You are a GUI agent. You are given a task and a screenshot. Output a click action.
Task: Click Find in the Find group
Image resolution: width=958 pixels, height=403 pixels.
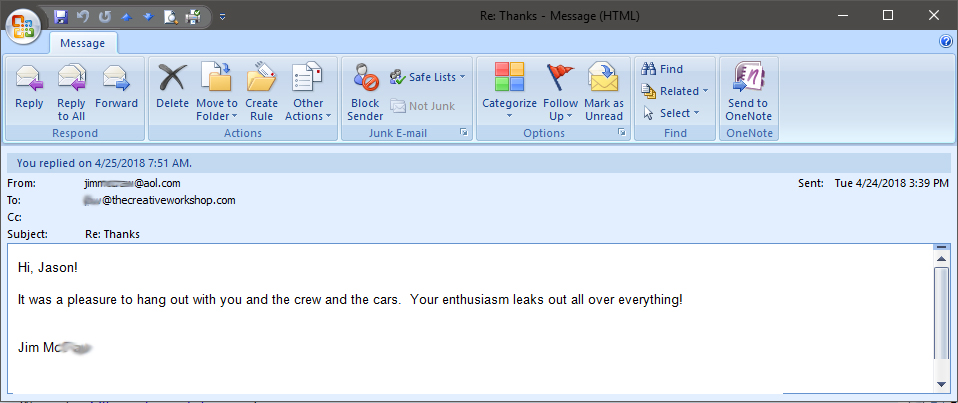click(x=662, y=69)
